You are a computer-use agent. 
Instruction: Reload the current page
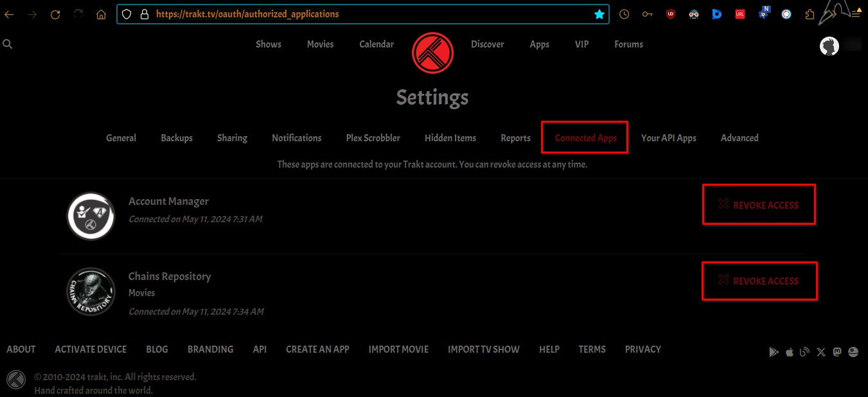[55, 14]
